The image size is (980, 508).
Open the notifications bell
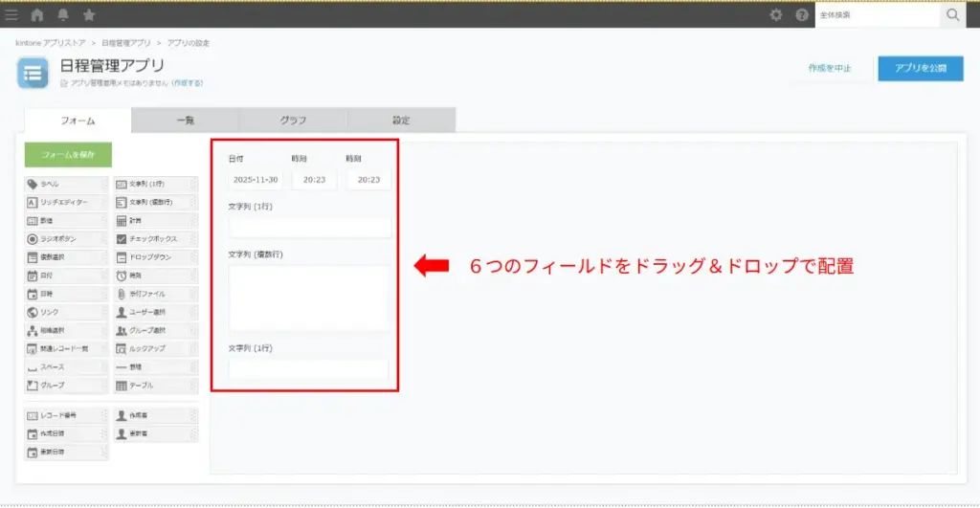point(63,15)
